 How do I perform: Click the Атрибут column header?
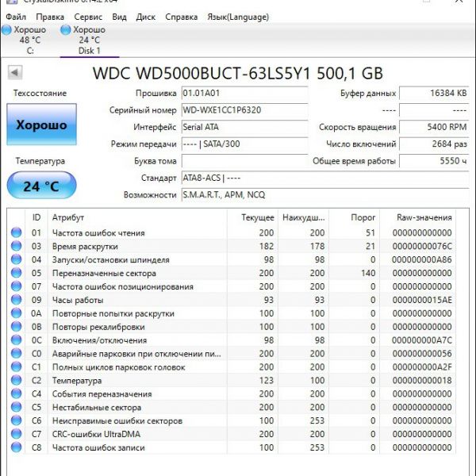[x=137, y=217]
